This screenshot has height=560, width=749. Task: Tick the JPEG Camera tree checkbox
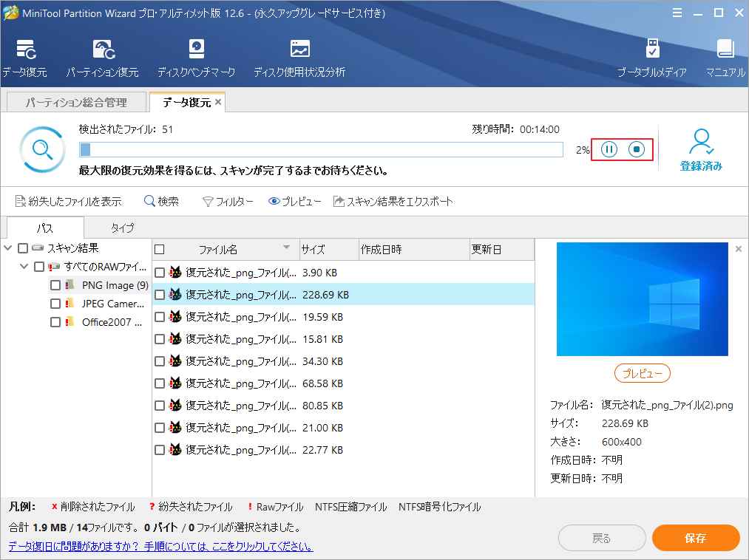pyautogui.click(x=55, y=304)
